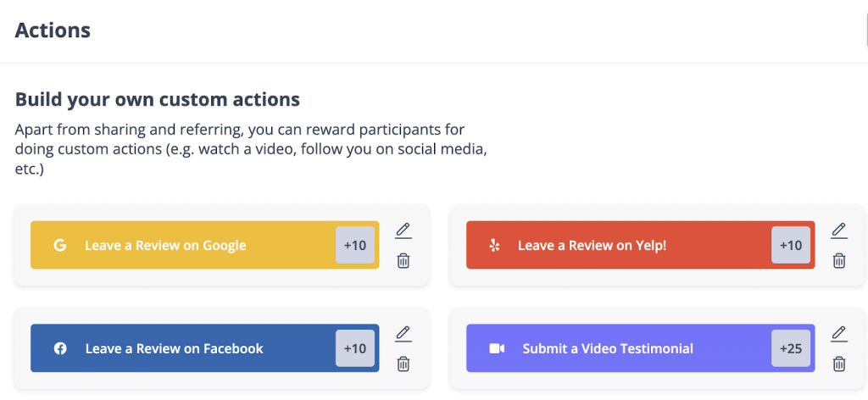Viewport: 868px width, 400px height.
Task: Select the red Leave a Review on Yelp! bar
Action: [x=641, y=245]
